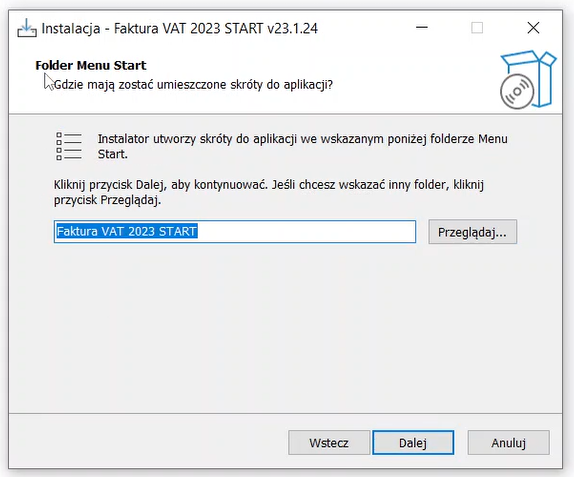Click the Dalej button to continue
Screen dimensions: 574x477
point(413,443)
